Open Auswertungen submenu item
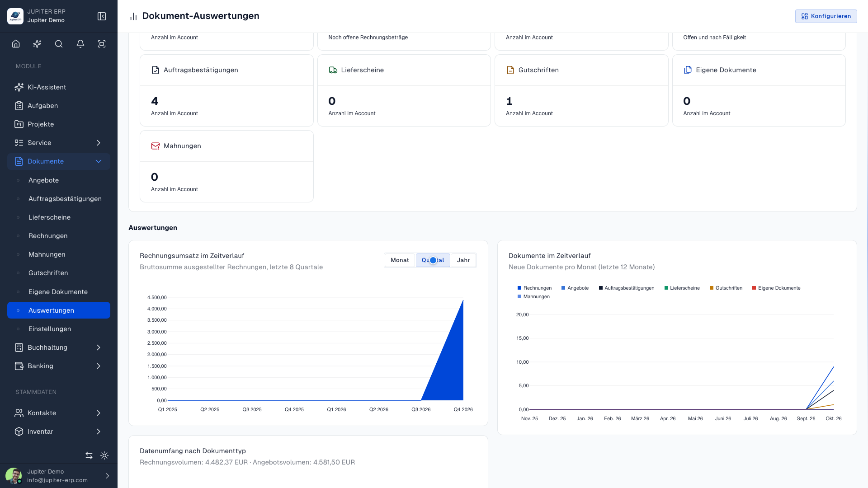 [x=59, y=310]
